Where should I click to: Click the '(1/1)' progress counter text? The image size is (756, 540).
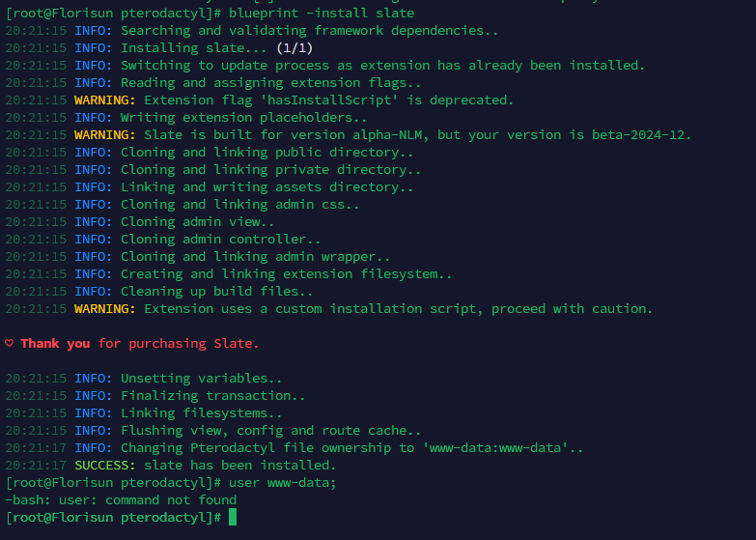click(294, 48)
